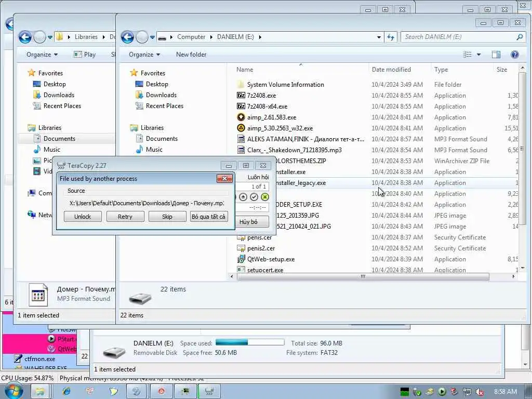Click the help question mark icon in DANIELM window
This screenshot has height=399, width=532.
tap(514, 54)
